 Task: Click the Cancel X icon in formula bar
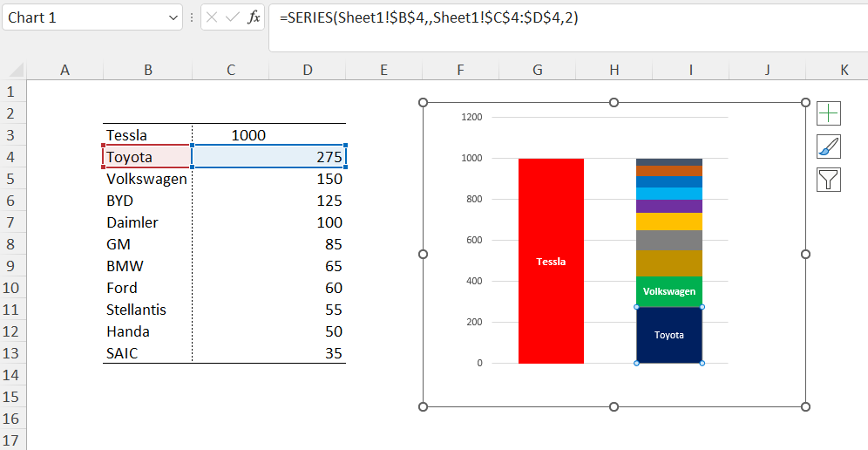tap(212, 17)
